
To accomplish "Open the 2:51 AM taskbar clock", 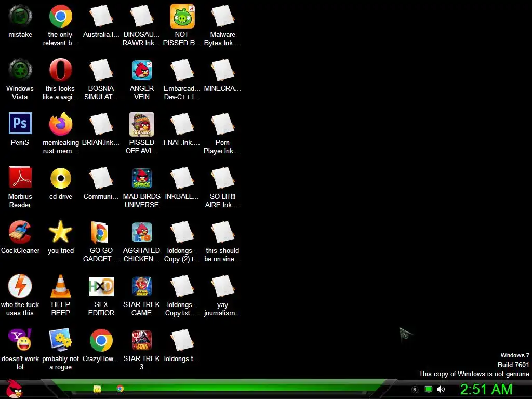I will pyautogui.click(x=486, y=389).
